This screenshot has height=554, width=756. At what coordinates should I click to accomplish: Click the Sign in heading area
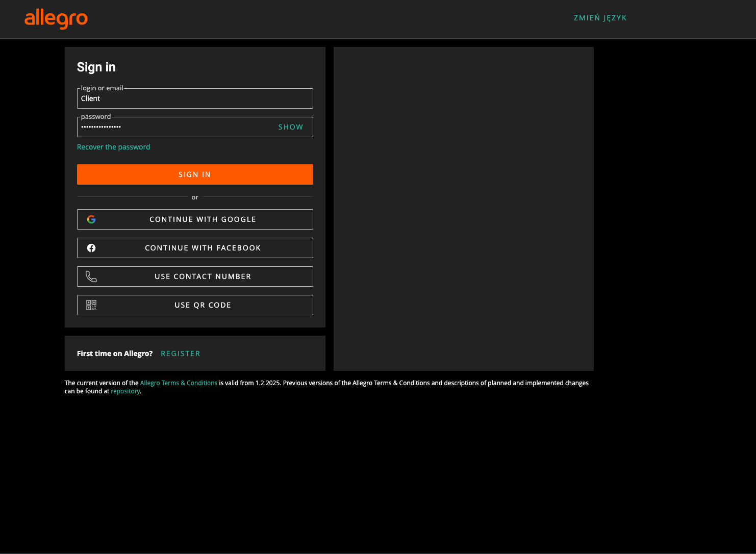click(96, 67)
